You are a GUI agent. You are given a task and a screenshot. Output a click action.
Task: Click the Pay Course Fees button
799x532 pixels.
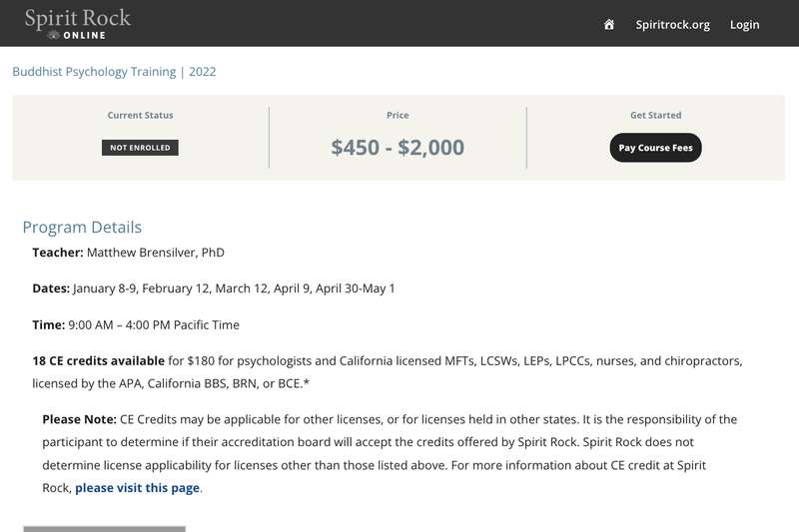pos(655,148)
